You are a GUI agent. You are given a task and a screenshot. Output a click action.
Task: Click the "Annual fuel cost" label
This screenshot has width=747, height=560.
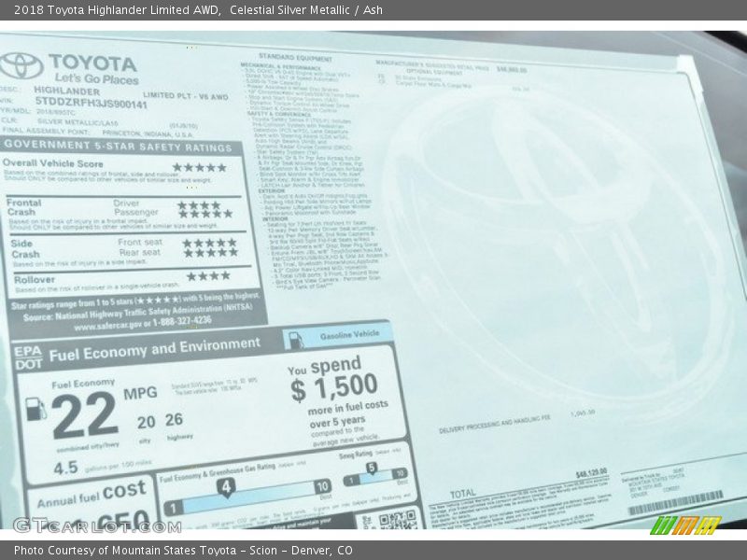click(92, 494)
